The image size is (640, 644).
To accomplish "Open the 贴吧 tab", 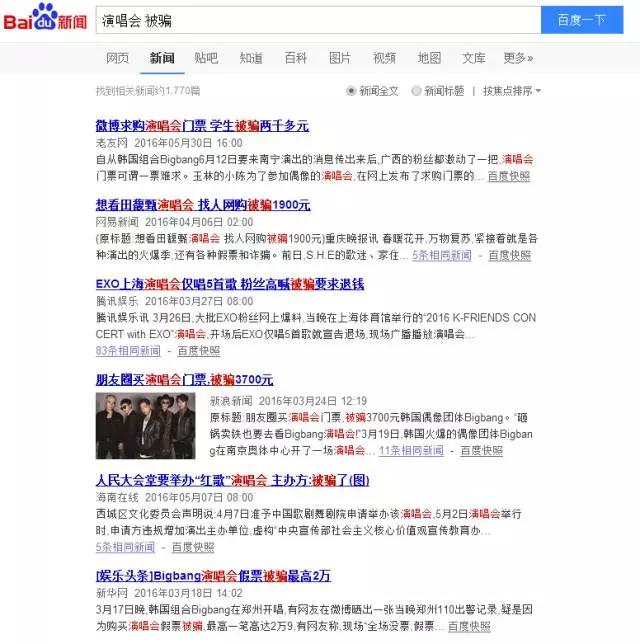I will pos(206,58).
